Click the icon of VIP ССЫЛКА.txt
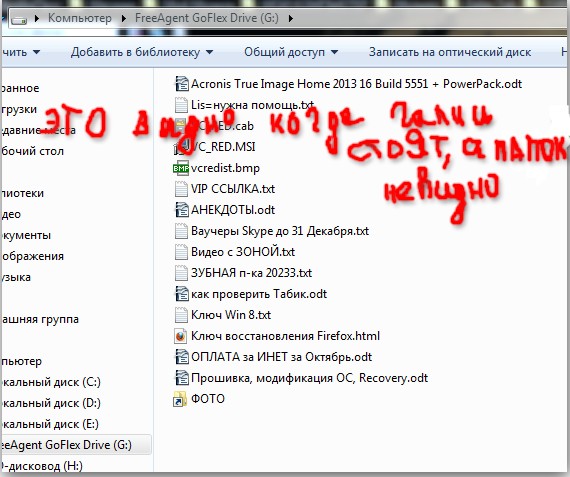This screenshot has height=477, width=570. click(181, 189)
